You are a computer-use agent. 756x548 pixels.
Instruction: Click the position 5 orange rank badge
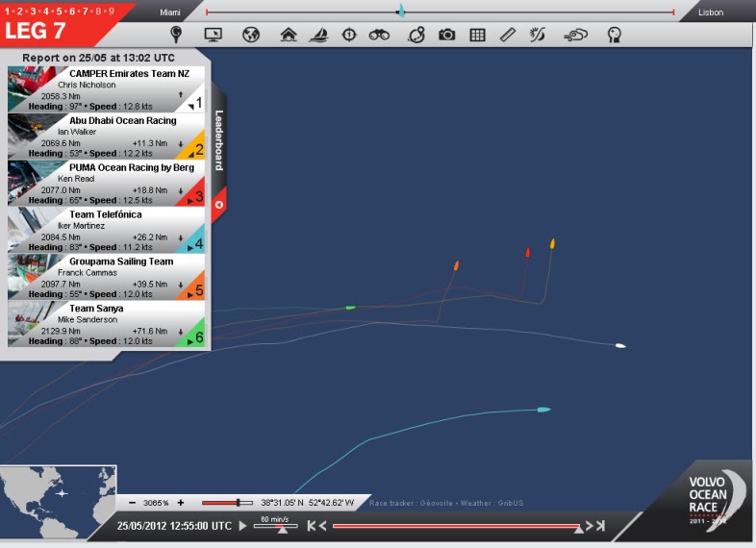point(197,289)
